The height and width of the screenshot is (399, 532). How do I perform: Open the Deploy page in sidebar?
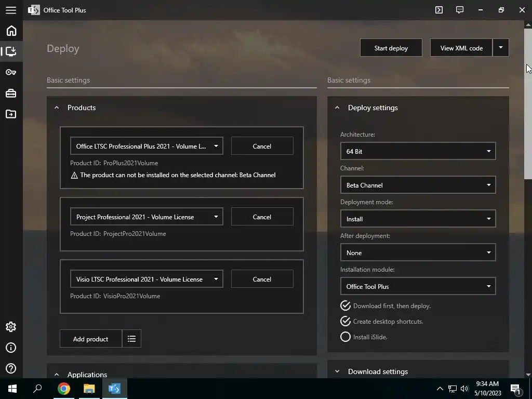click(11, 51)
